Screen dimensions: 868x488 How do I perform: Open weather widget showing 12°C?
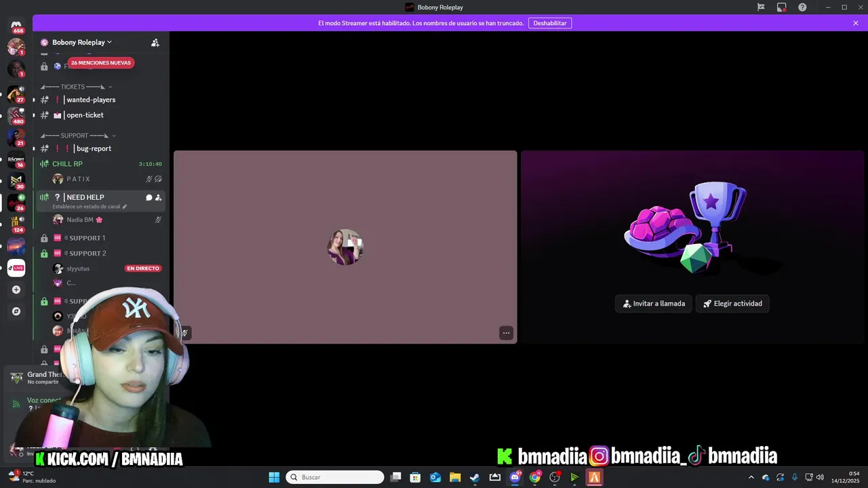[x=32, y=477]
